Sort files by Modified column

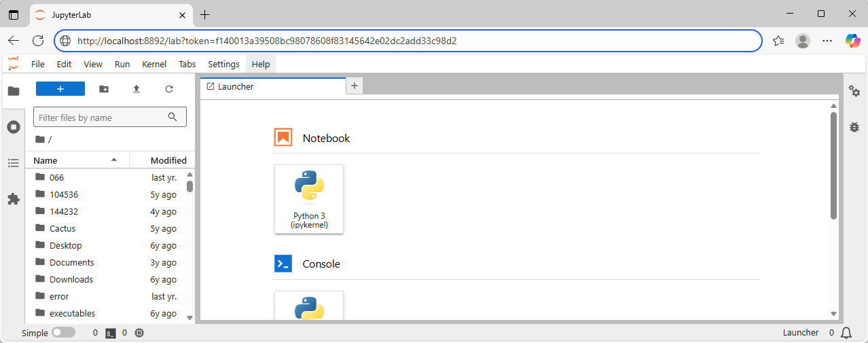point(168,160)
